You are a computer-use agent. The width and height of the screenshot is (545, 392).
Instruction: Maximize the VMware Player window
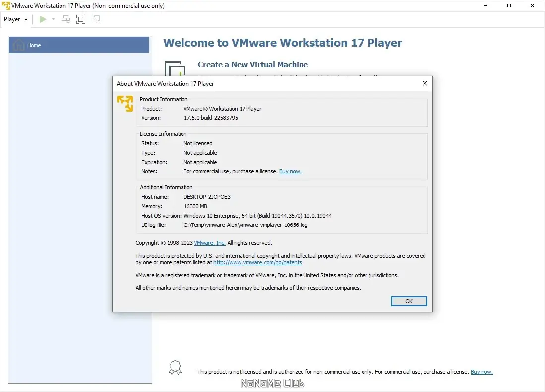pos(509,5)
